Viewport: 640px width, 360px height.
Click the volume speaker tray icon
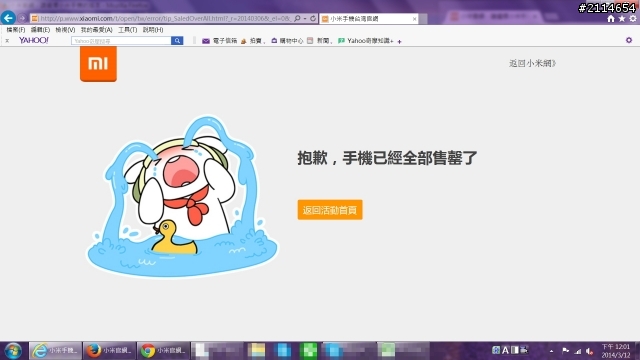[589, 351]
